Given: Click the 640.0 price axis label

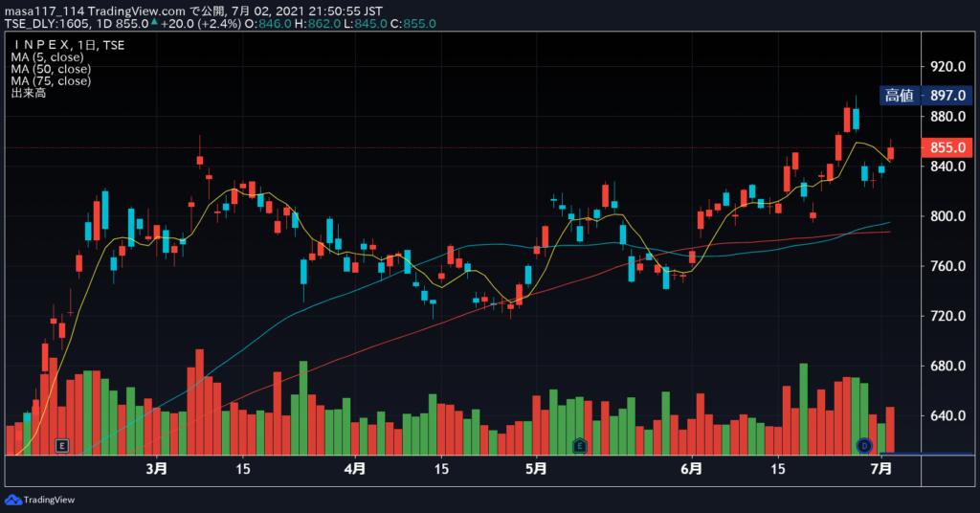Looking at the screenshot, I should coord(947,415).
